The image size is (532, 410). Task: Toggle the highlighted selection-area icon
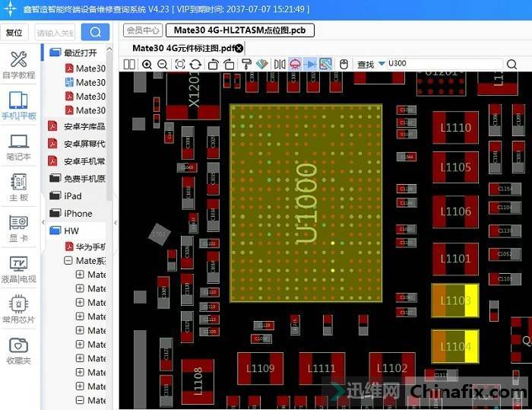(x=325, y=65)
